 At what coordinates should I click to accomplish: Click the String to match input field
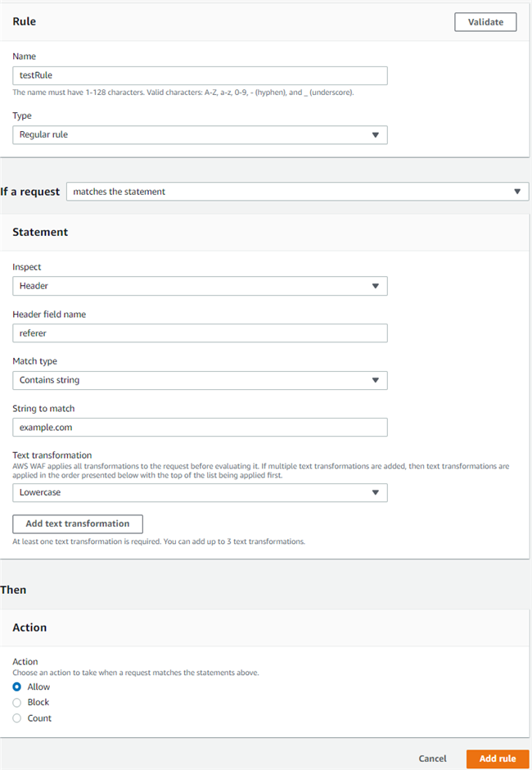(x=200, y=428)
